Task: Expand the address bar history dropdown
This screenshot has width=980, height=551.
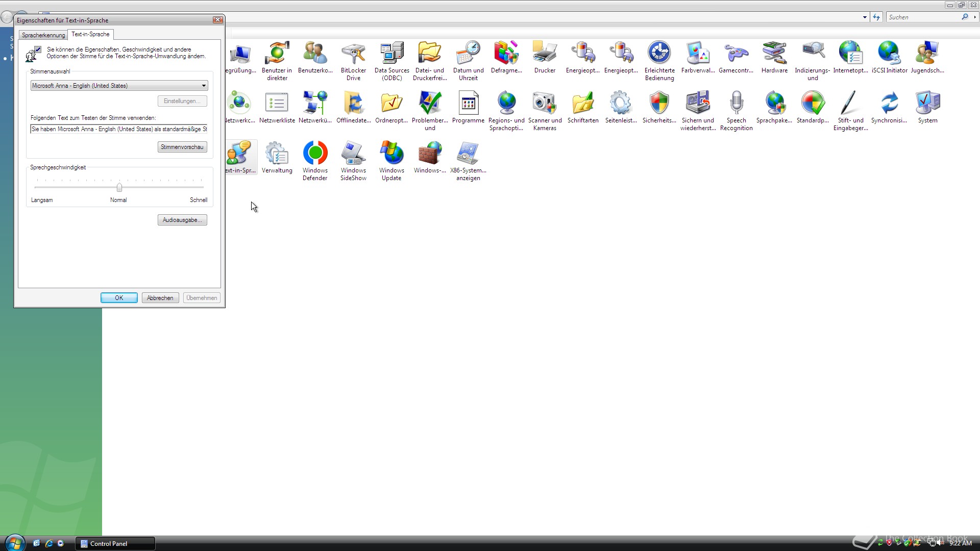Action: click(x=865, y=17)
